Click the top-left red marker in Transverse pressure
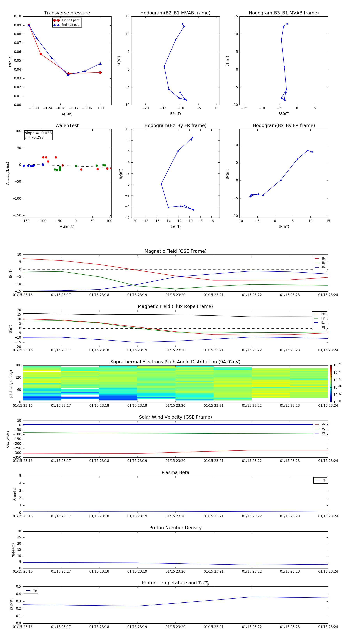 (29, 25)
